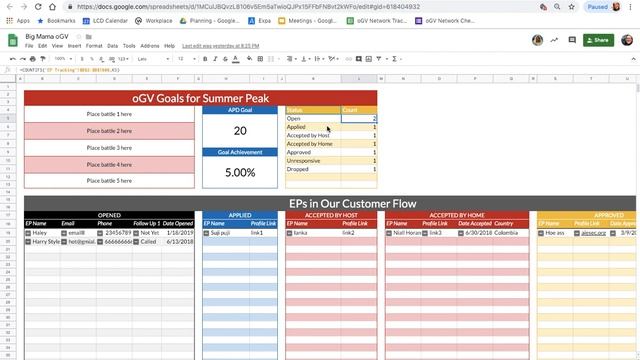
Task: Open the comment history icon
Action: [x=572, y=40]
